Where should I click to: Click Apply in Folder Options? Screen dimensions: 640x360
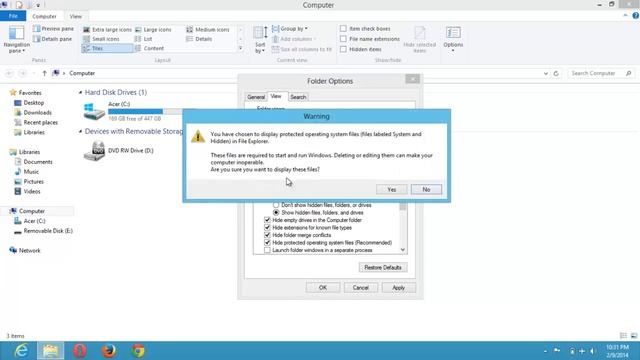point(398,287)
